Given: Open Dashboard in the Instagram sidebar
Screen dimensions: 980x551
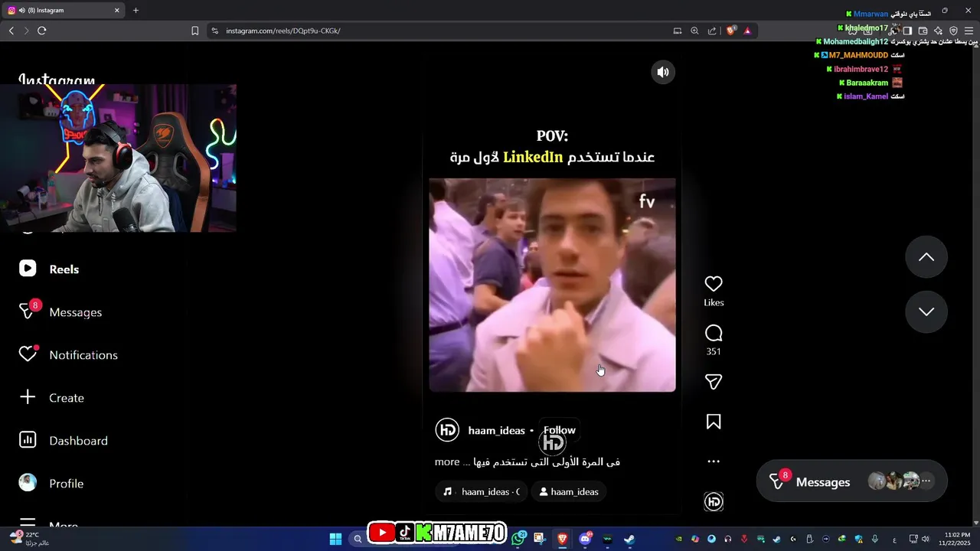Looking at the screenshot, I should click(64, 441).
